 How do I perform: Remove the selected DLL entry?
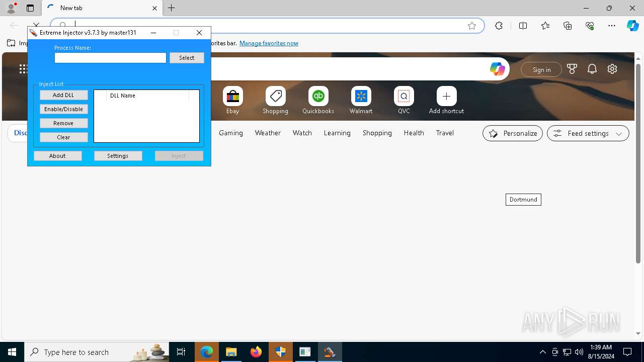[x=63, y=123]
